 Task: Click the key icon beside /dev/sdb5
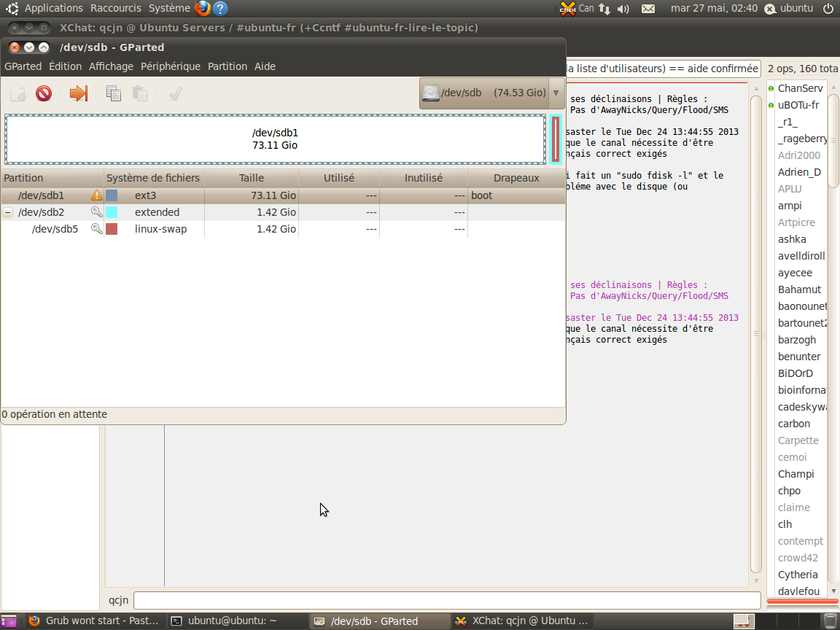(x=96, y=229)
